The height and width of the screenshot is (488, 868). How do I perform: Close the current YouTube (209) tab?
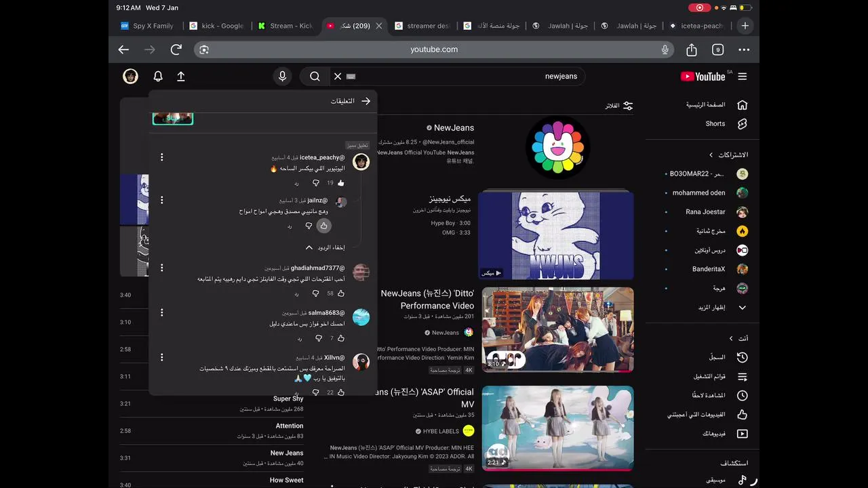(x=379, y=26)
